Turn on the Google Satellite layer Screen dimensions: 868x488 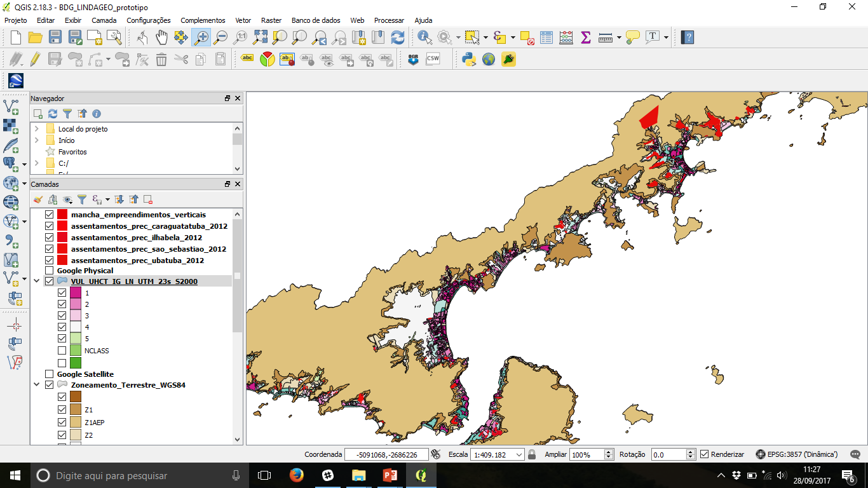(x=49, y=374)
